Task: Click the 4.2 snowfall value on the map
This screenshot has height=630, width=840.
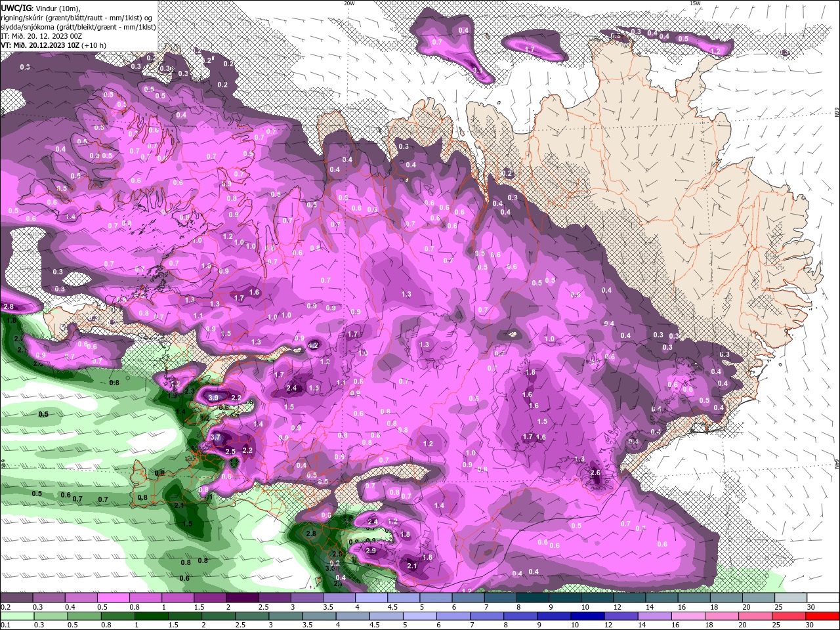Action: [x=313, y=345]
